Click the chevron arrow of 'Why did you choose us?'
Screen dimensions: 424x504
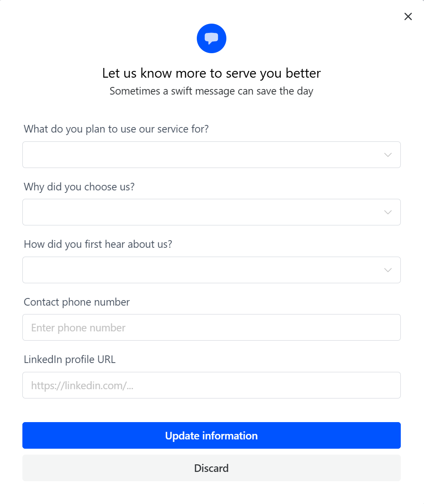coord(388,212)
